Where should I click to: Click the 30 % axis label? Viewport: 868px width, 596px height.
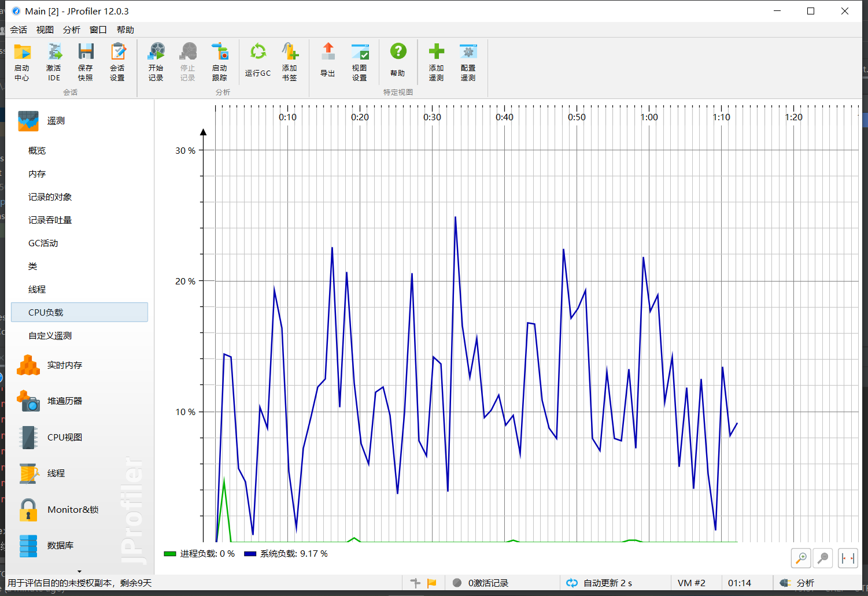pos(186,151)
